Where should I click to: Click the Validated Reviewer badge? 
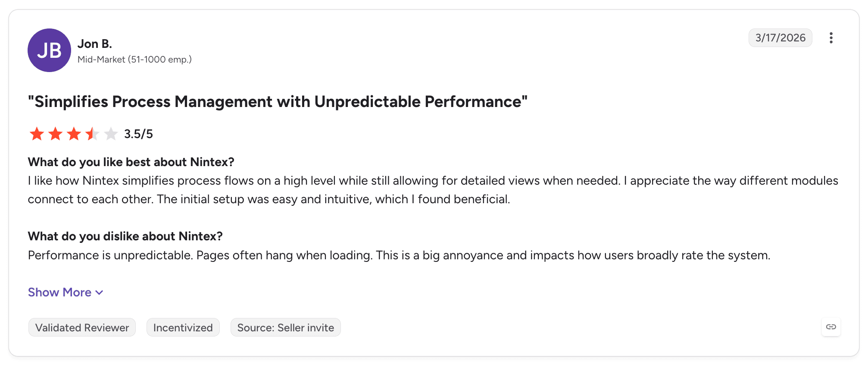click(82, 327)
